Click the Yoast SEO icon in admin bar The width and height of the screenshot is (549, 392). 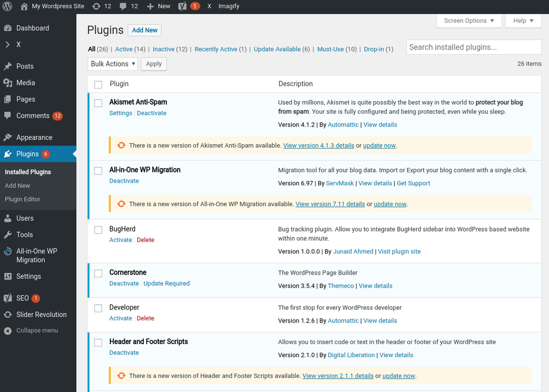click(183, 6)
